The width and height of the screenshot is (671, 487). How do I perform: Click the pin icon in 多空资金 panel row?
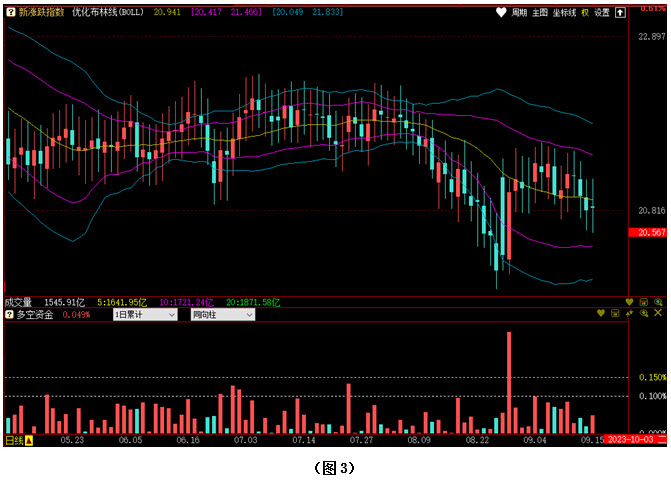point(629,313)
